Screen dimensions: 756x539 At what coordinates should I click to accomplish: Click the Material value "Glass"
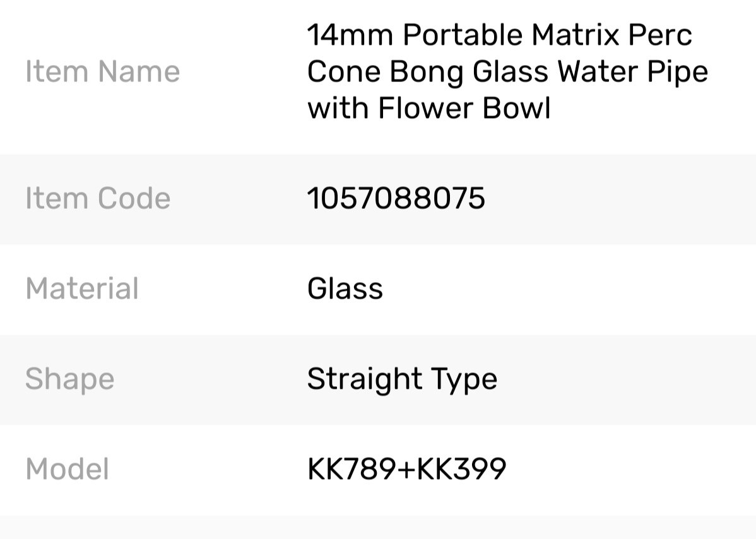point(345,289)
